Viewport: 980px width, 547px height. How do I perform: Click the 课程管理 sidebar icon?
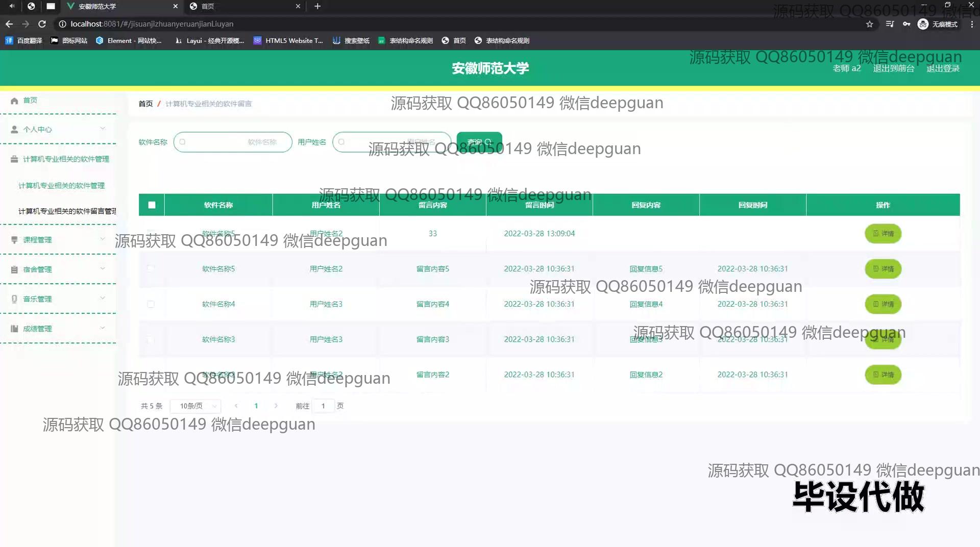click(14, 240)
